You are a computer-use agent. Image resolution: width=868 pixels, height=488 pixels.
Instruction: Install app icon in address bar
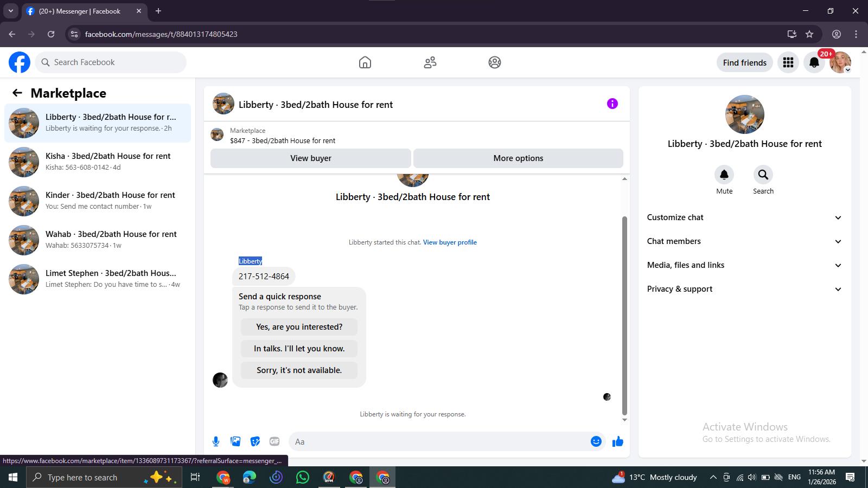792,34
